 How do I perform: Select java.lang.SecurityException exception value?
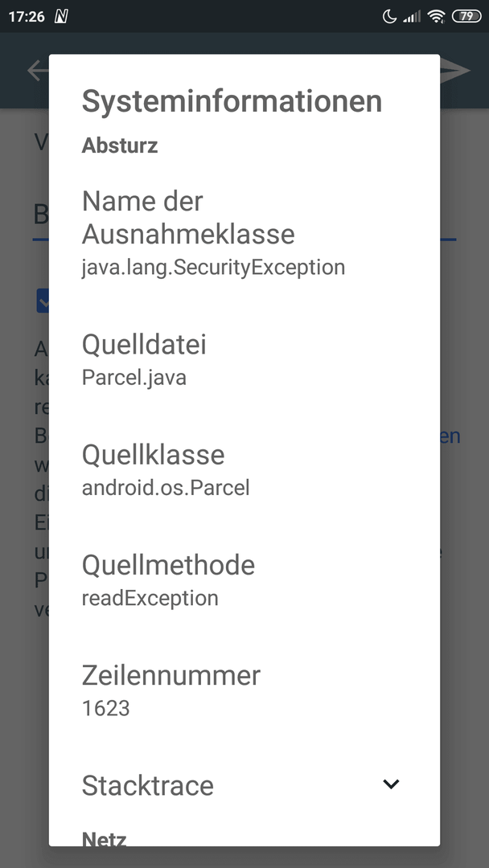coord(213,268)
